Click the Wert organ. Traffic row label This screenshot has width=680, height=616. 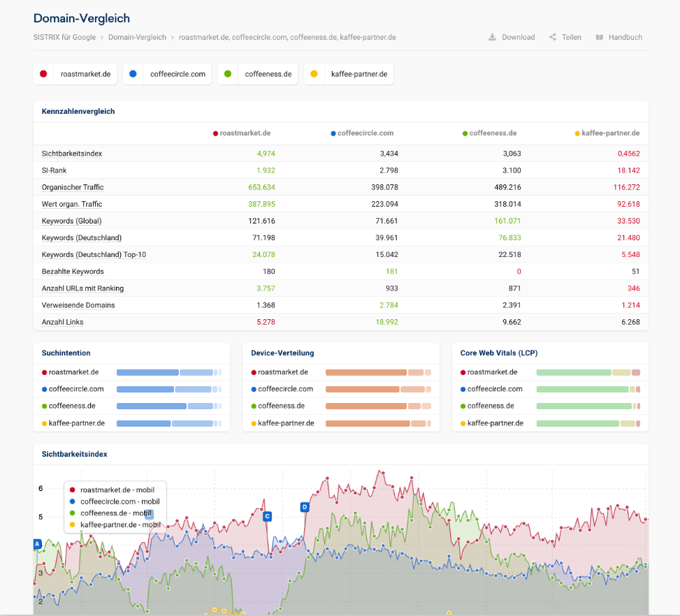click(x=72, y=204)
